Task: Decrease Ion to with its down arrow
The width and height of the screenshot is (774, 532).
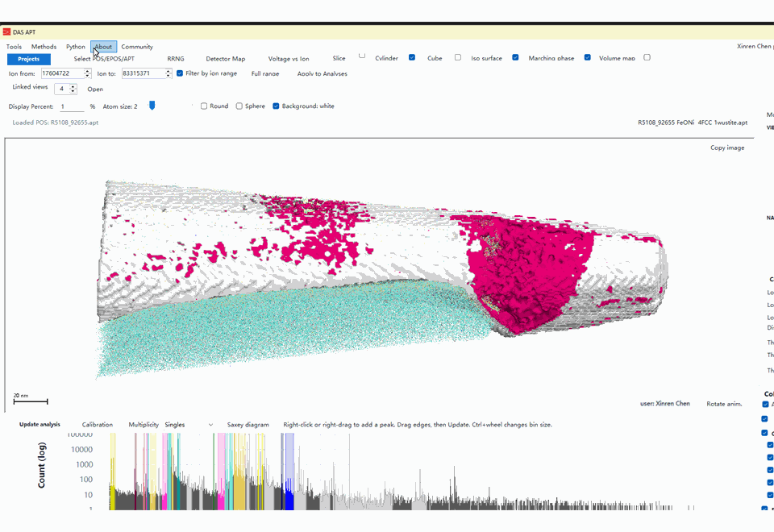Action: (x=169, y=76)
